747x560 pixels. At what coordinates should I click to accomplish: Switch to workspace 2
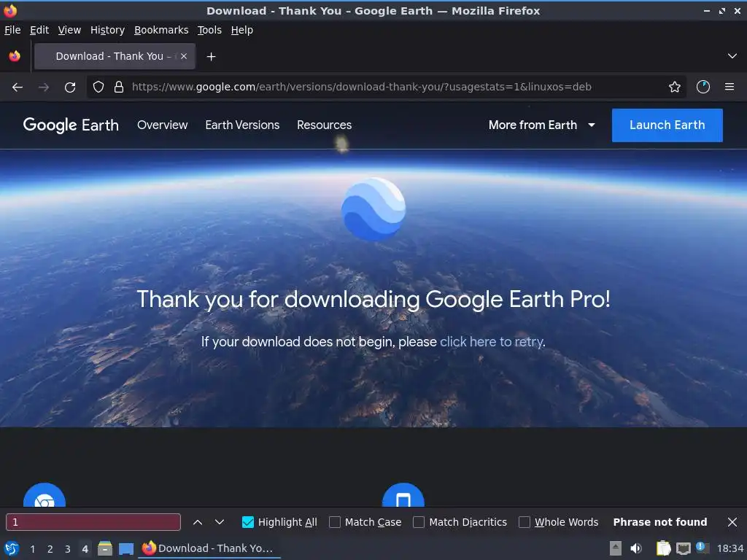tap(50, 549)
